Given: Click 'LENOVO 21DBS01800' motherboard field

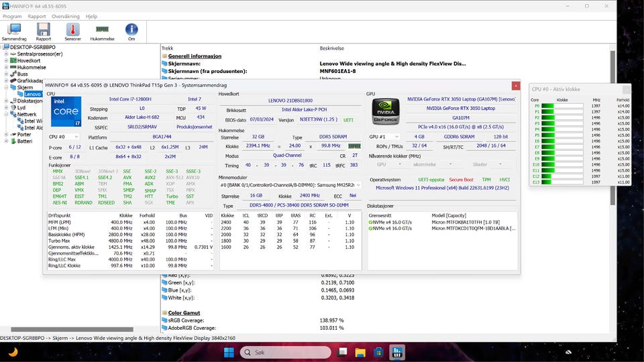Looking at the screenshot, I should (x=290, y=101).
